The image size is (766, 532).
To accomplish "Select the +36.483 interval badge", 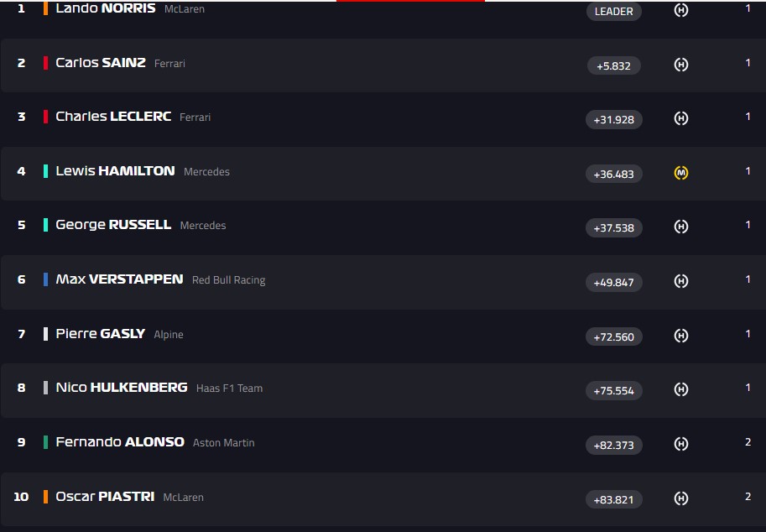I will [614, 174].
